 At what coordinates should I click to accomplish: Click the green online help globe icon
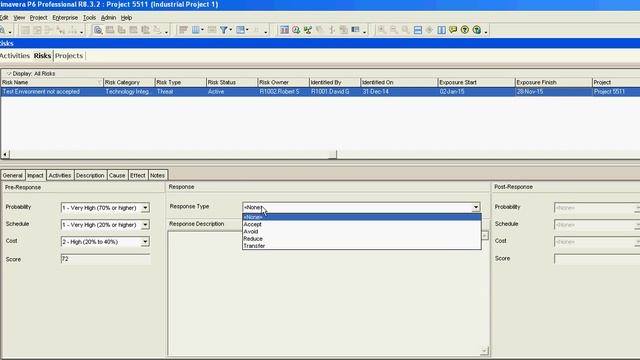tap(476, 30)
